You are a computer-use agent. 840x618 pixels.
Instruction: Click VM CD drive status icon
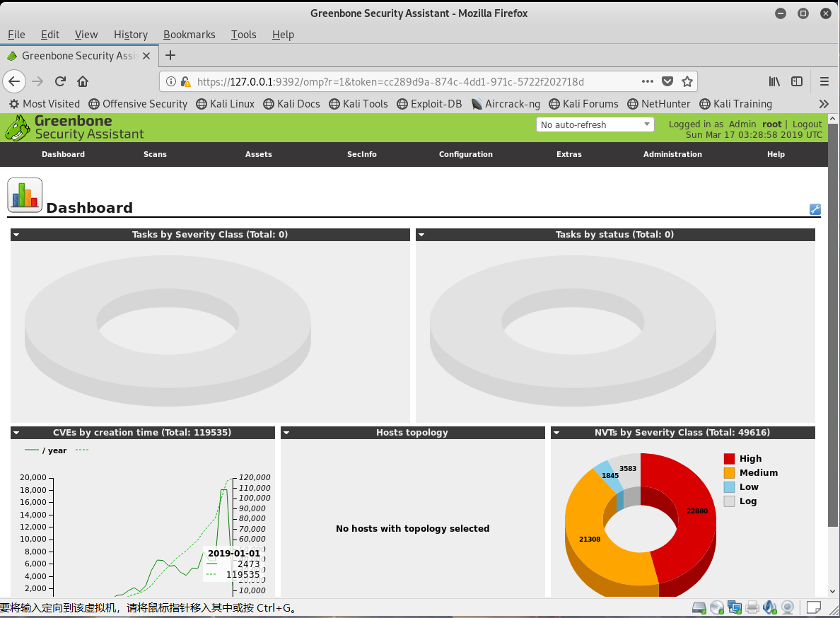(x=717, y=607)
